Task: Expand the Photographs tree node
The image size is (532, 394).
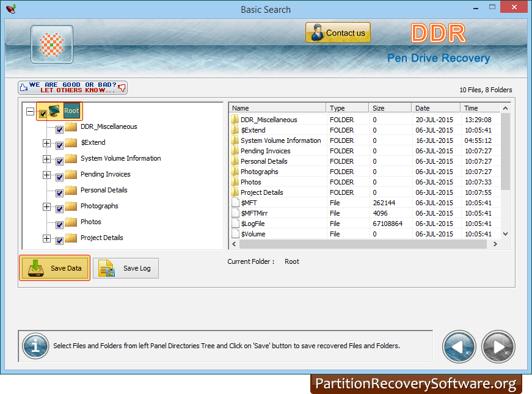Action: click(x=47, y=206)
